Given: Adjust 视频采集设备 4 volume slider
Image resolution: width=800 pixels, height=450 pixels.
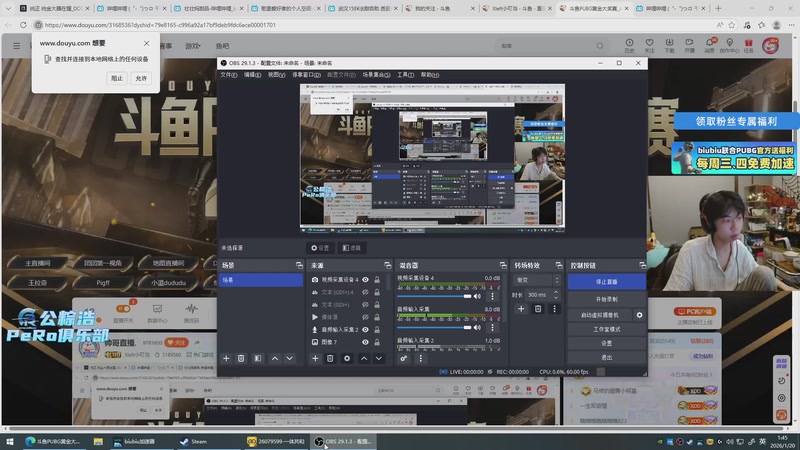Looking at the screenshot, I should coord(434,296).
